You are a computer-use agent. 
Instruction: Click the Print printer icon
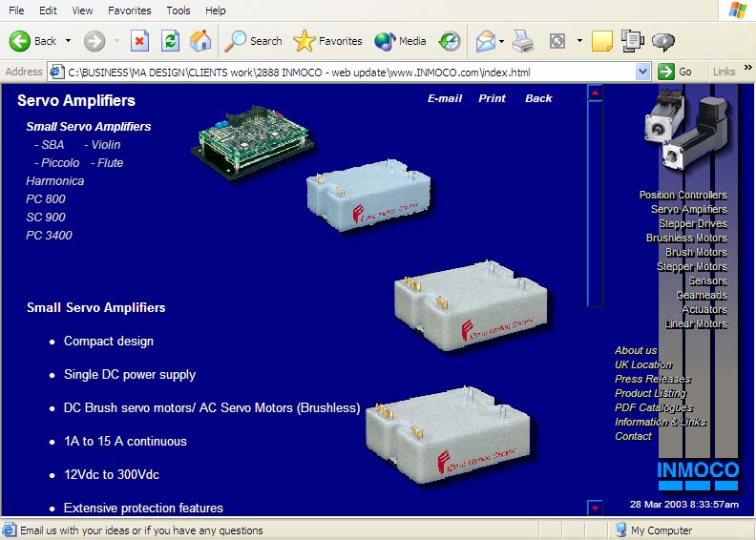[523, 41]
